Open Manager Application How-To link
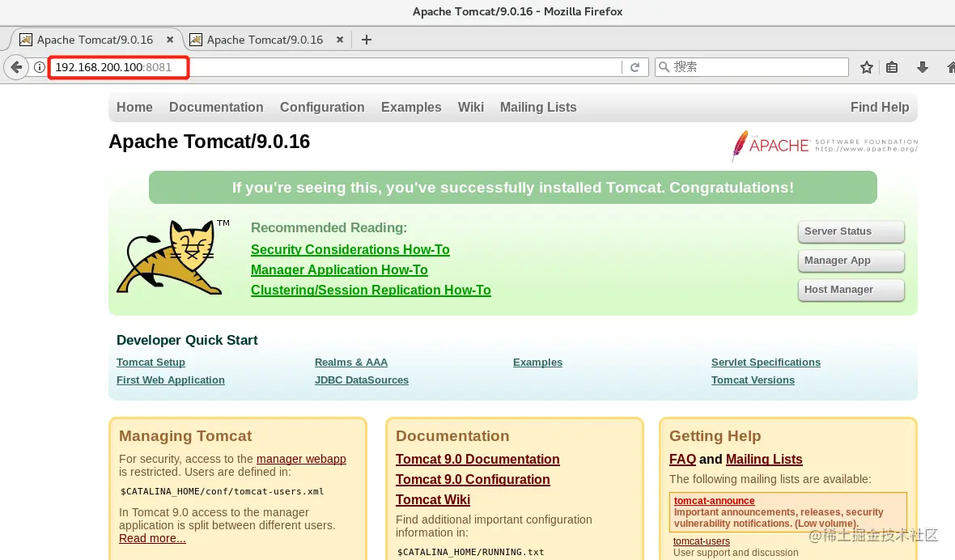 coord(339,269)
